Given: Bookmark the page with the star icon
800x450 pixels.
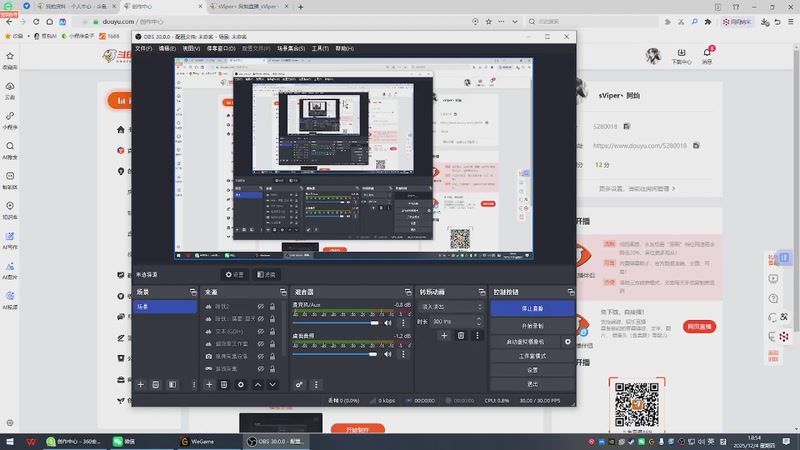Looking at the screenshot, I should coord(489,21).
